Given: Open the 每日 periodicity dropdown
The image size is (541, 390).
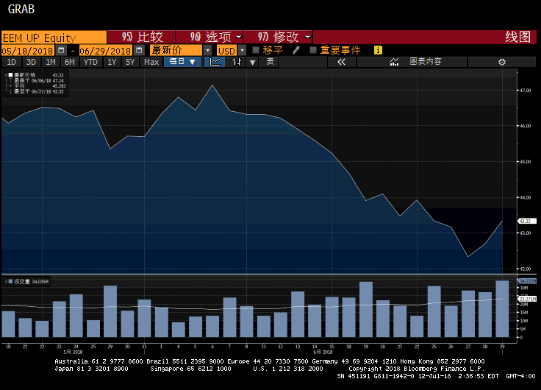Looking at the screenshot, I should point(183,62).
